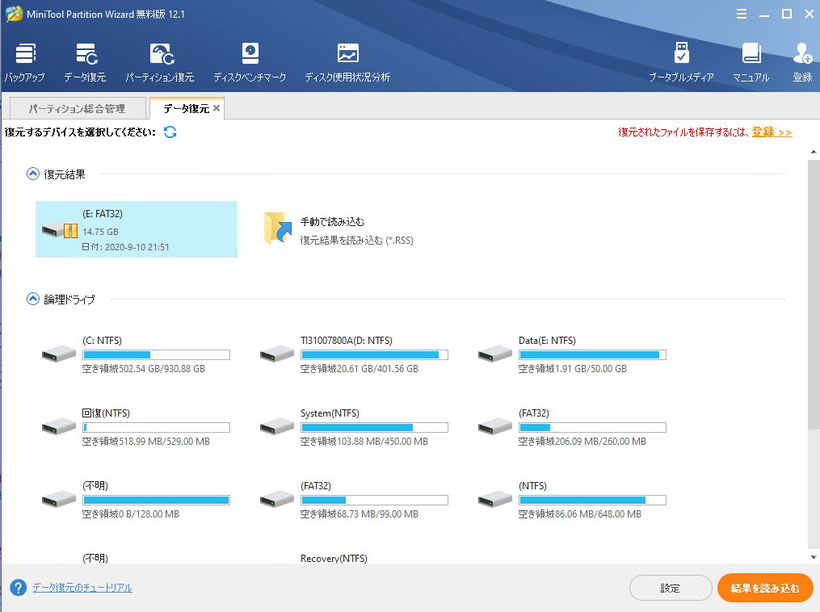820x612 pixels.
Task: Click the System(NTFS) usage bar
Action: [374, 427]
